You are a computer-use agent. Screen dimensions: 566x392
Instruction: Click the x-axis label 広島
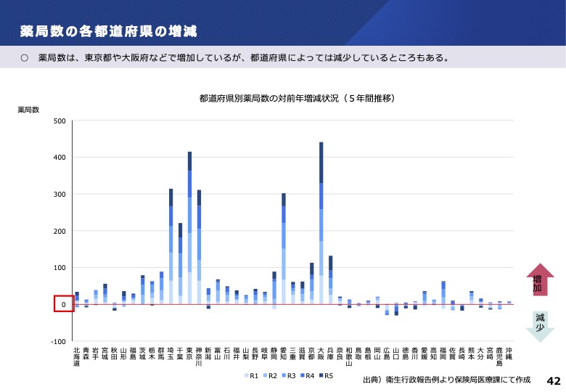(x=387, y=354)
